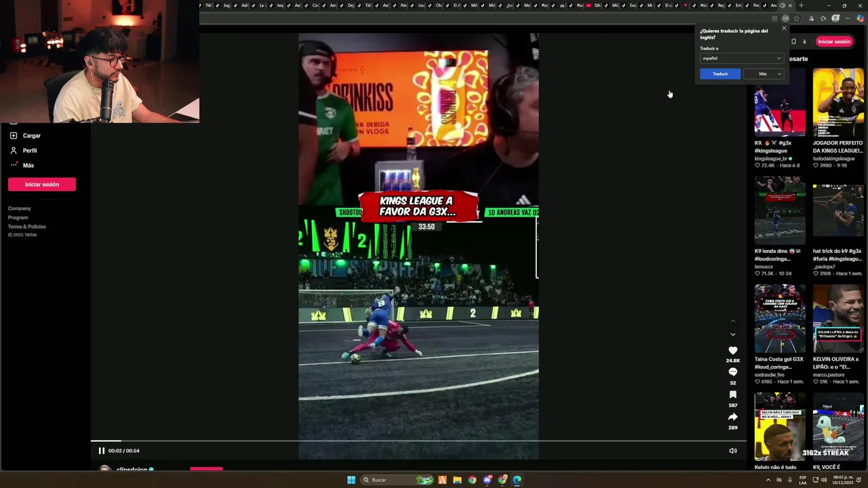Open JOGADOR PERFEITO DA KINGS LEAGUE thumbnail

[838, 102]
